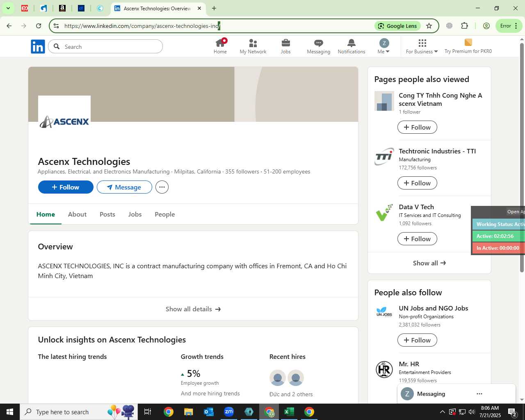Switch to the Amazon pinned tab
This screenshot has height=420, width=525.
coord(62,8)
